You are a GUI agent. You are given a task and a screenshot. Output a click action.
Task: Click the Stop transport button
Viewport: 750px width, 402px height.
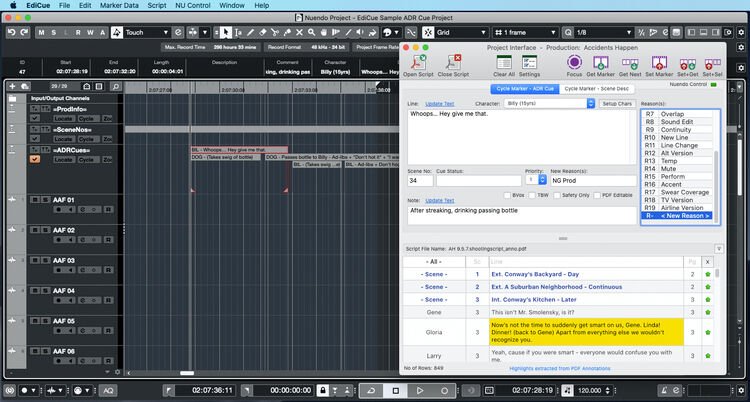(396, 391)
